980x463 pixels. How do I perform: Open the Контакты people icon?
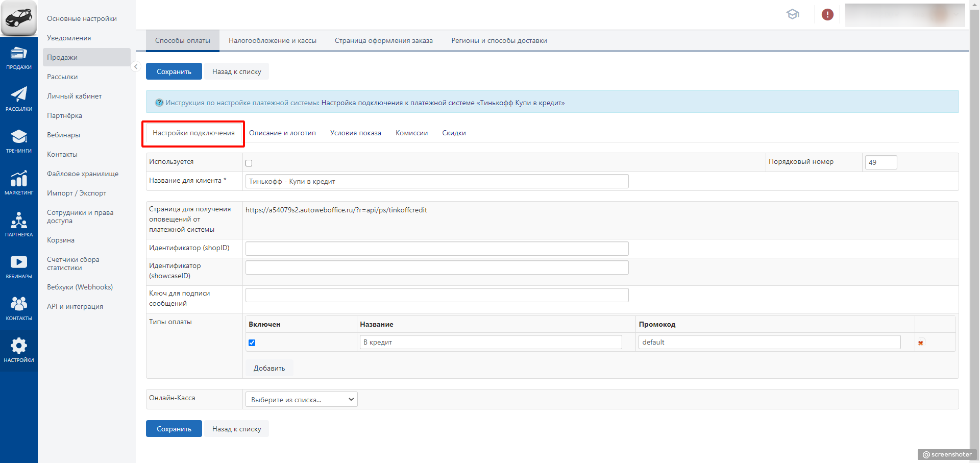click(x=19, y=308)
